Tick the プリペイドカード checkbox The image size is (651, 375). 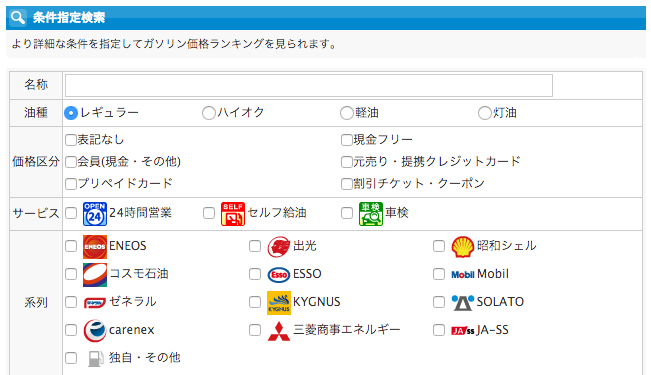(x=71, y=184)
